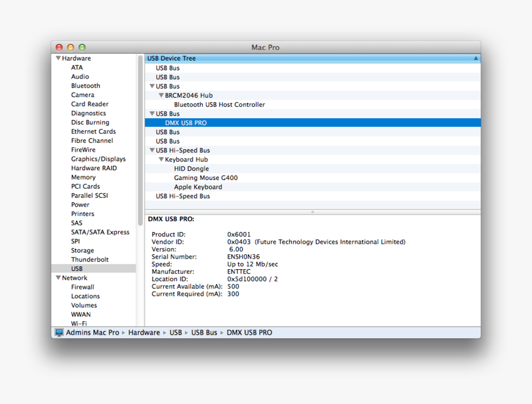532x404 pixels.
Task: Select USB in the Hardware sidebar
Action: click(x=77, y=268)
